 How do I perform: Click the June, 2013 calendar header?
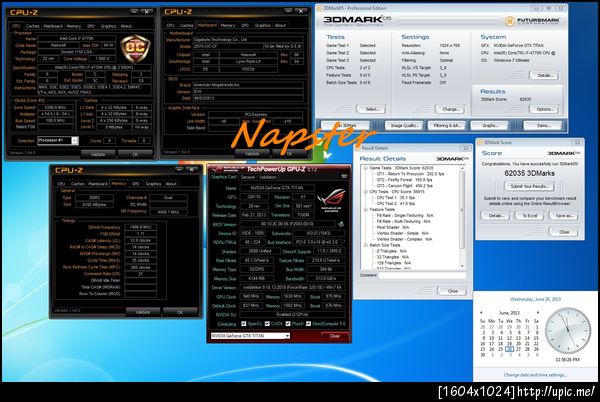pyautogui.click(x=509, y=313)
